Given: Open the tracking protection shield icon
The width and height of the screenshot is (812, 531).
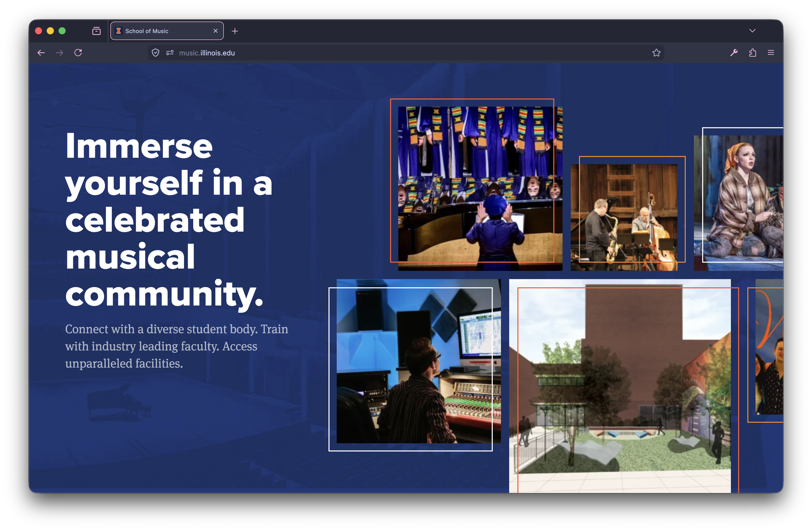Looking at the screenshot, I should point(156,53).
